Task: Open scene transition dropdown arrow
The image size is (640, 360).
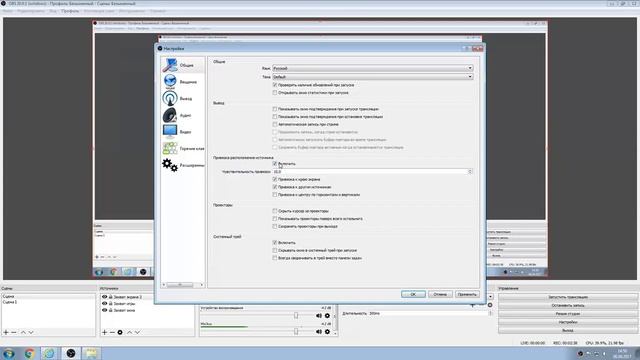Action: tap(490, 297)
